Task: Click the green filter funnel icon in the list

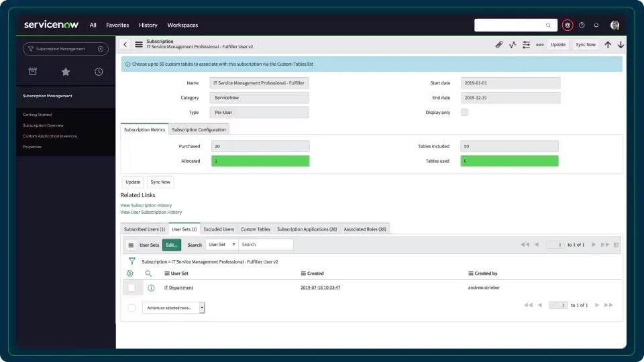Action: (131, 261)
